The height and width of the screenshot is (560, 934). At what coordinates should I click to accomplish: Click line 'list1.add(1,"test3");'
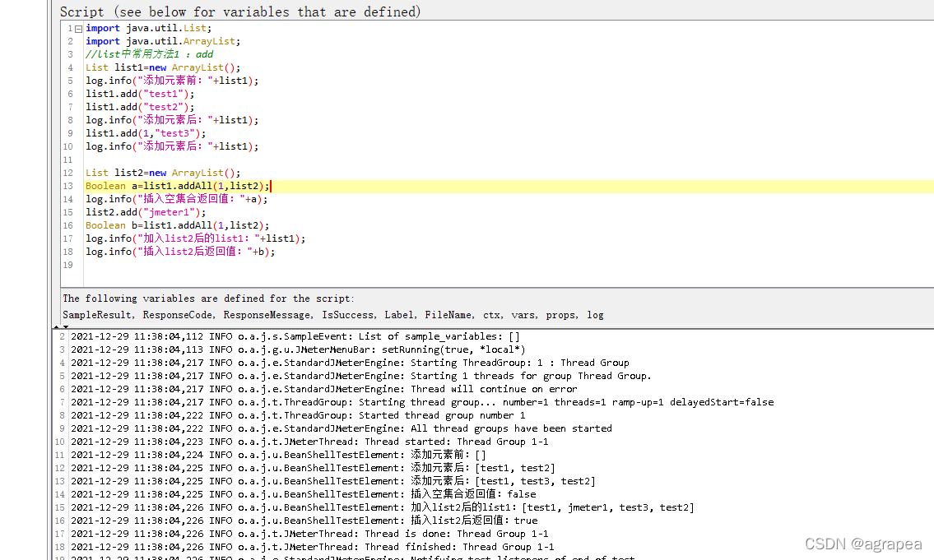point(146,132)
